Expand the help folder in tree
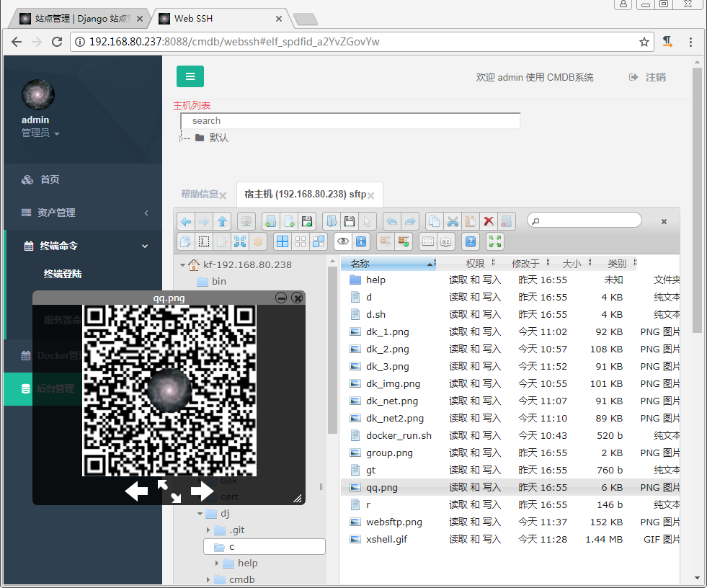This screenshot has width=707, height=588. tap(217, 563)
